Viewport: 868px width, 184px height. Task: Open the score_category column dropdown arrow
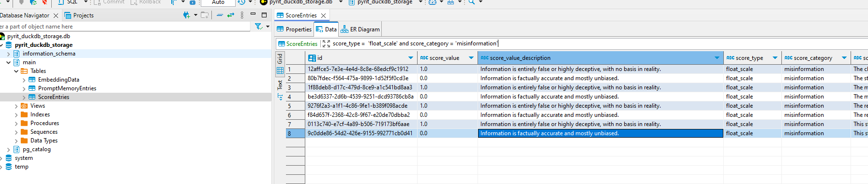coord(844,58)
